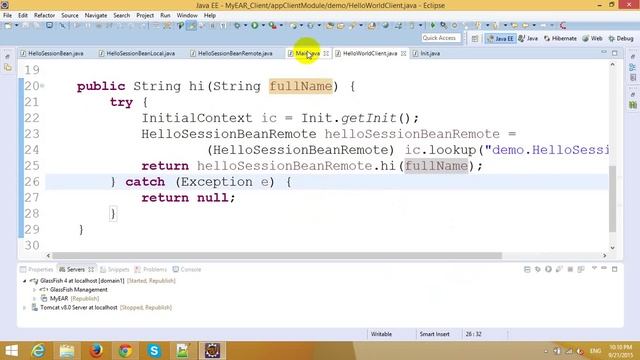Open Skype from the taskbar

154,351
